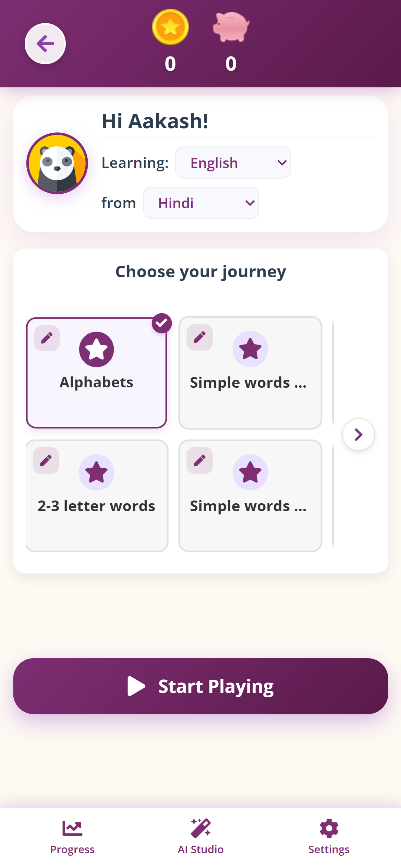
Task: Click the piggy bank icon
Action: point(230,27)
